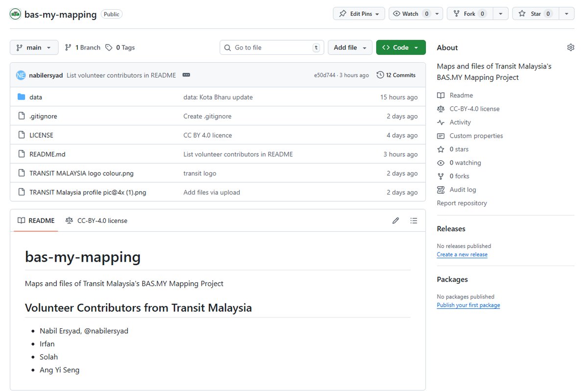Click the pulse icon next to Activity

pyautogui.click(x=441, y=122)
